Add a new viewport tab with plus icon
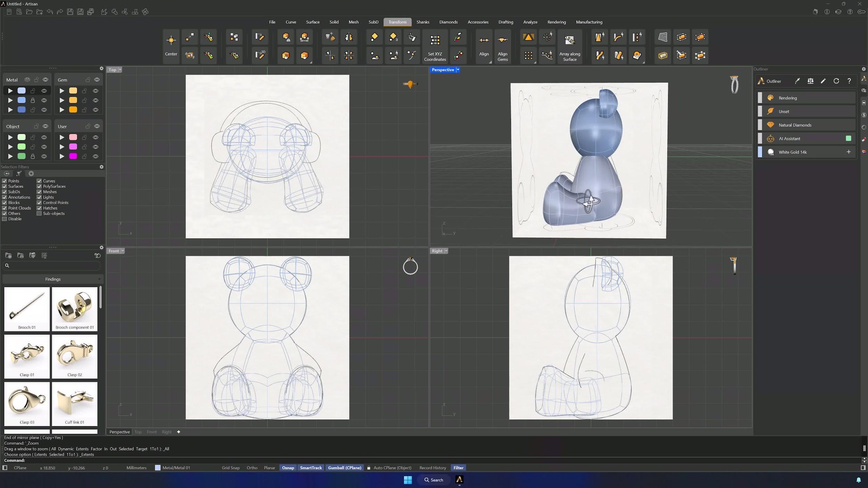 178,432
